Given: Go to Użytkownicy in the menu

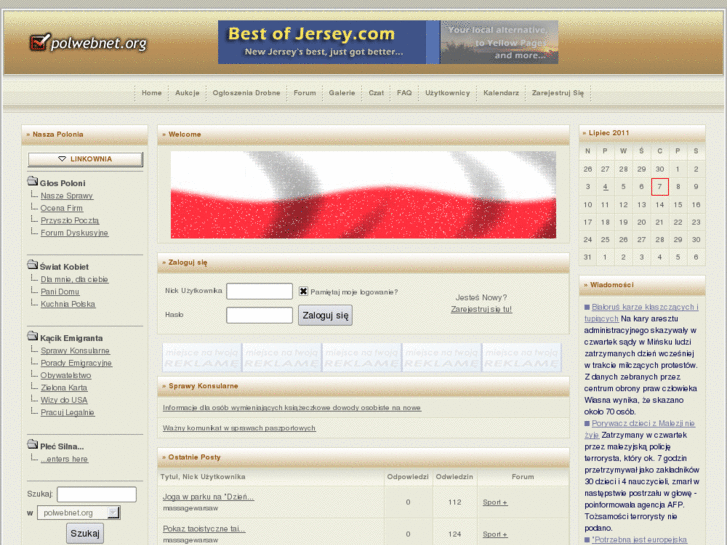Looking at the screenshot, I should pyautogui.click(x=447, y=93).
